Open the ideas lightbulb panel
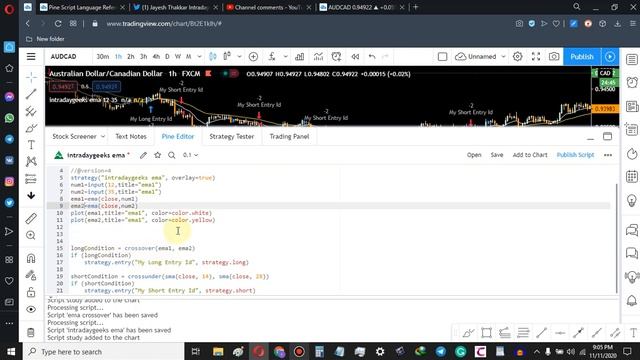Image resolution: width=640 pixels, height=360 pixels. [632, 201]
